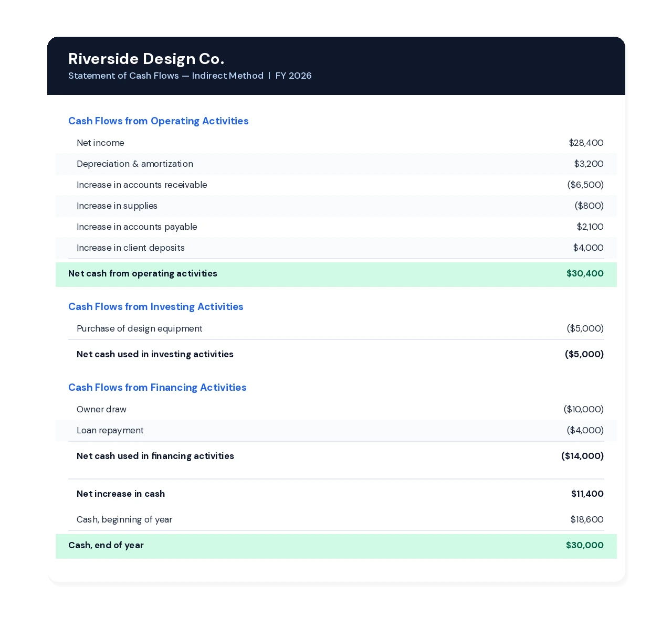Select the Increase in accounts payable label
This screenshot has width=672, height=618.
pos(137,227)
